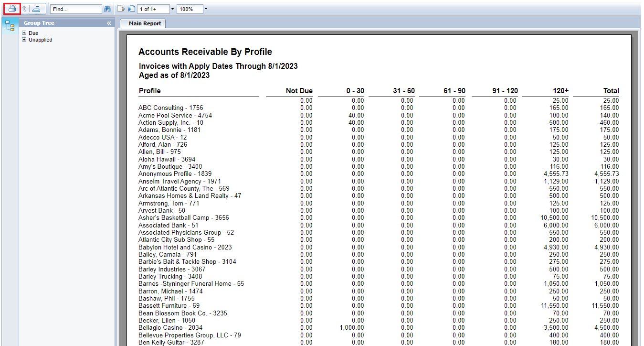Click the 0 - 30 column header
Screen dimensions: 644x346
(355, 91)
